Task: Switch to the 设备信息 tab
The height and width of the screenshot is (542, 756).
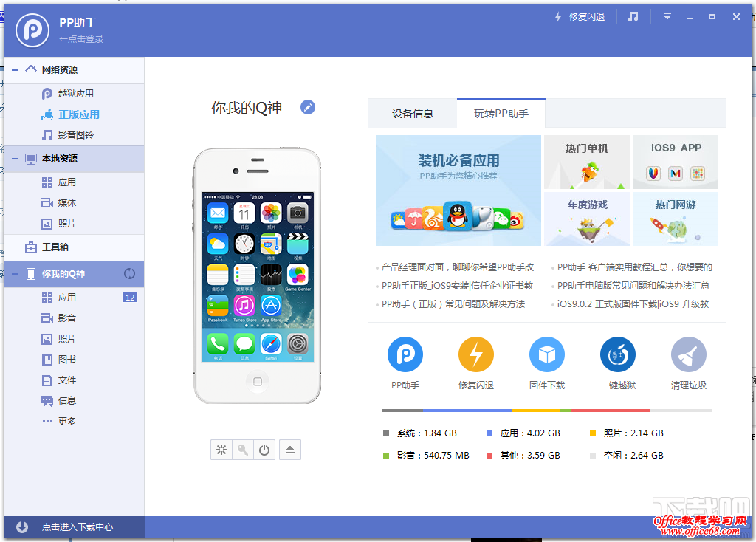Action: 412,114
